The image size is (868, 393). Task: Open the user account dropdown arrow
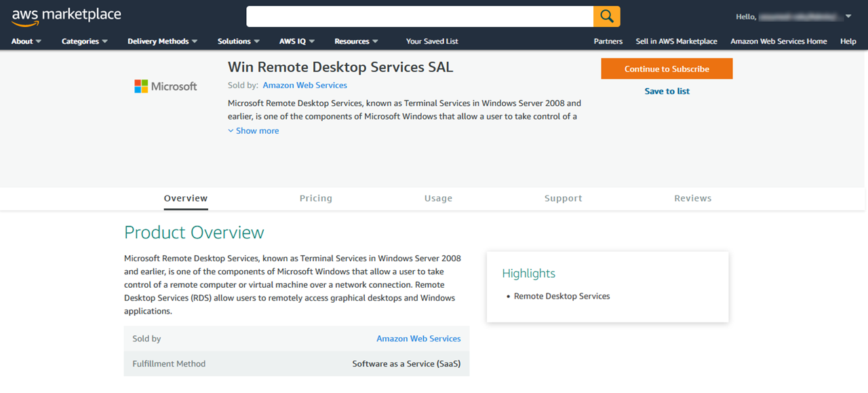point(848,16)
